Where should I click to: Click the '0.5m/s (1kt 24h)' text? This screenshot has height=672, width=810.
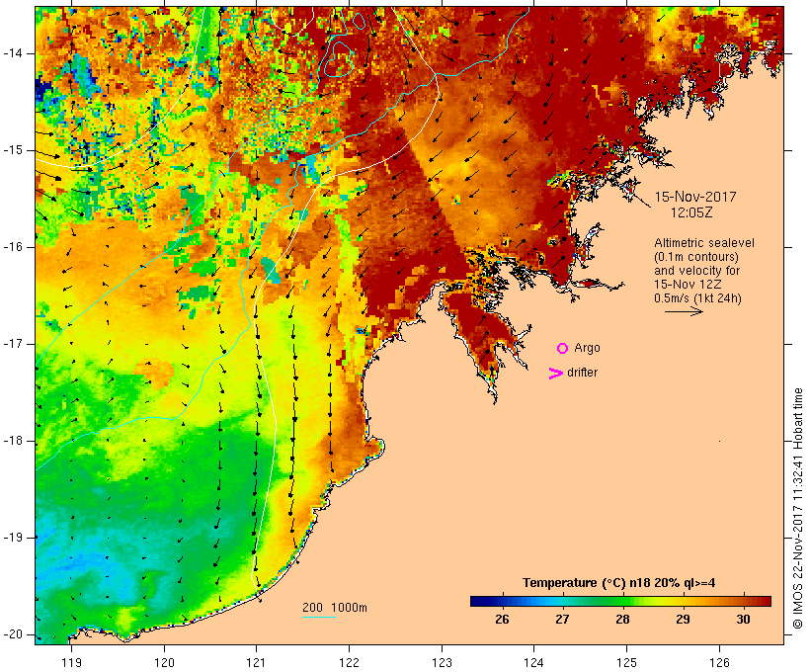[698, 298]
